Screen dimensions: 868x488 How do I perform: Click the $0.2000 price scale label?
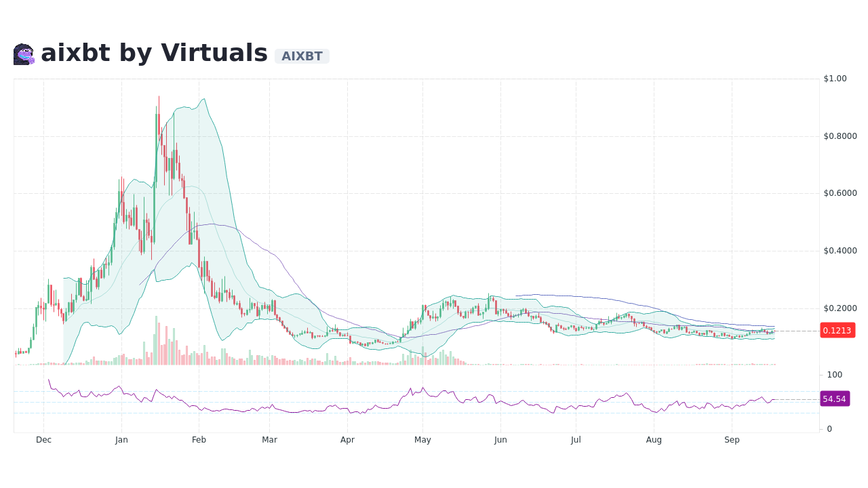click(839, 307)
